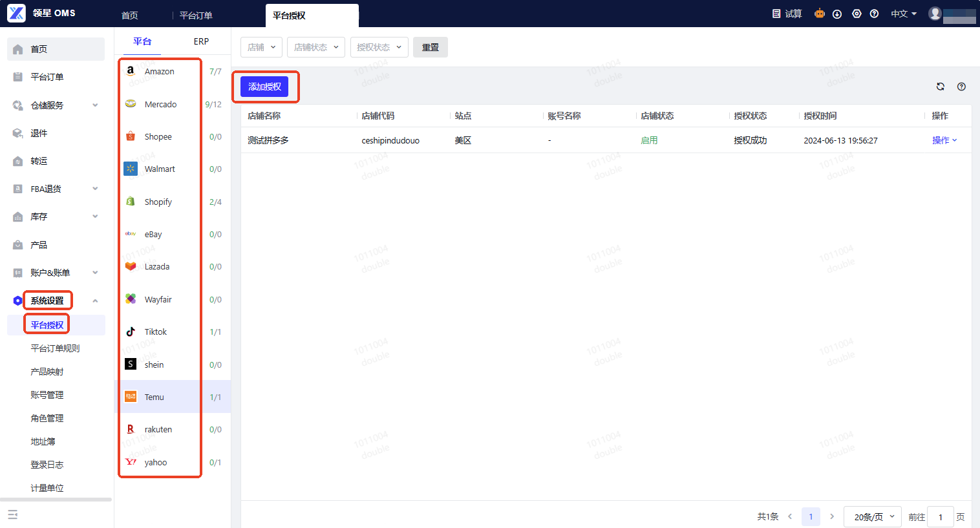Screen dimensions: 980x528
Task: Open the 中文 language dropdown
Action: coord(904,14)
